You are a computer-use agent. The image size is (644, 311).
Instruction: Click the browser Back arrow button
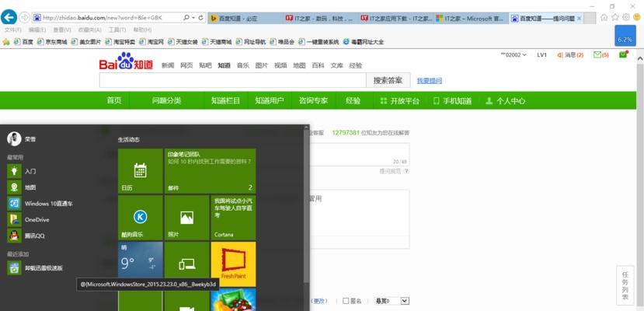[x=9, y=18]
